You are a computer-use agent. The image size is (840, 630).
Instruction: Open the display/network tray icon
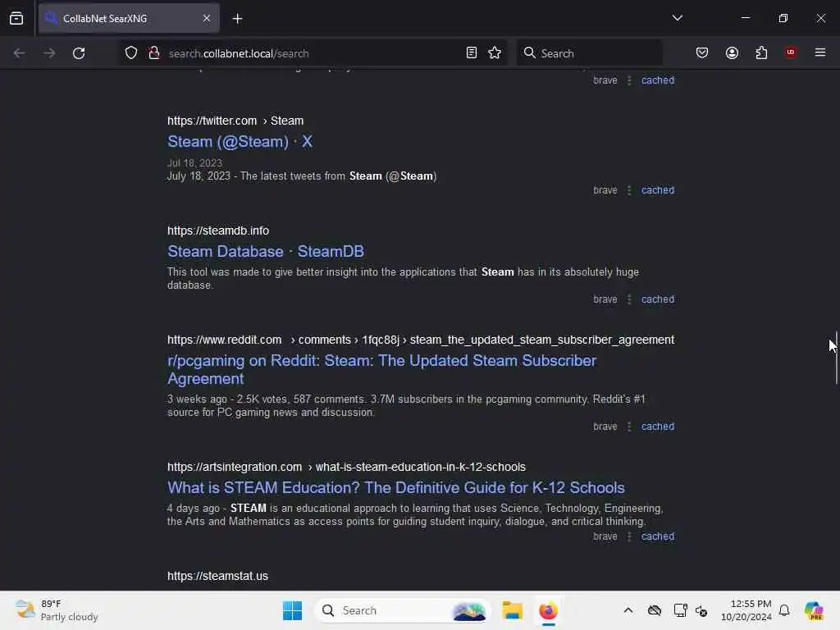pyautogui.click(x=680, y=610)
